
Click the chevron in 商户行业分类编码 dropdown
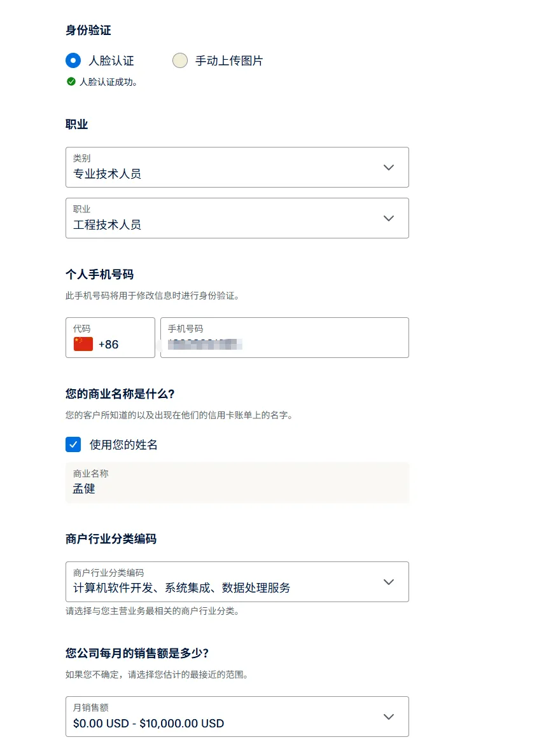[x=389, y=582]
